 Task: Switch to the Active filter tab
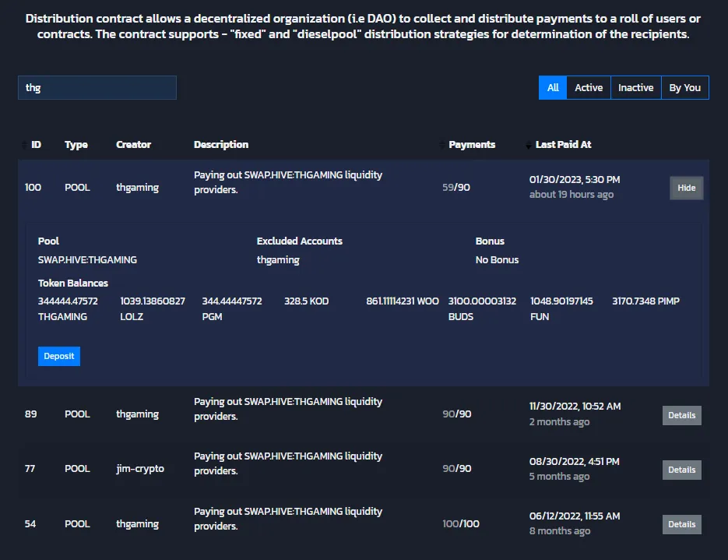click(589, 88)
